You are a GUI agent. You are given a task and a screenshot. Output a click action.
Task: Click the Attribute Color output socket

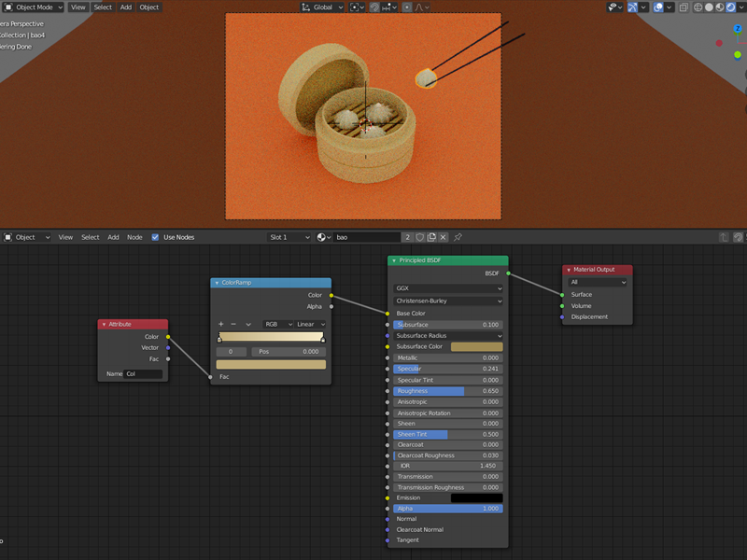click(168, 337)
